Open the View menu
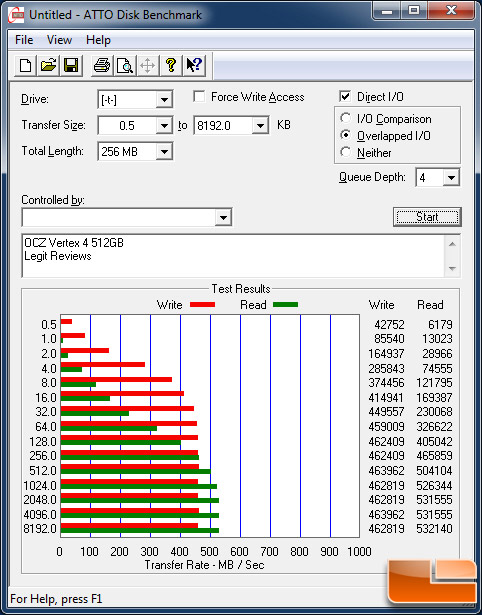Image resolution: width=482 pixels, height=615 pixels. click(59, 40)
